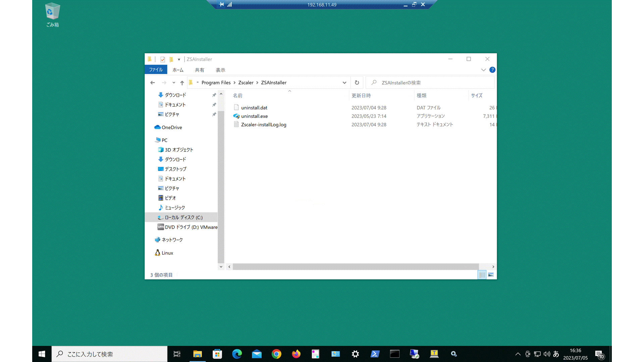Open Explorer help question mark icon
The image size is (644, 362).
[x=492, y=70]
